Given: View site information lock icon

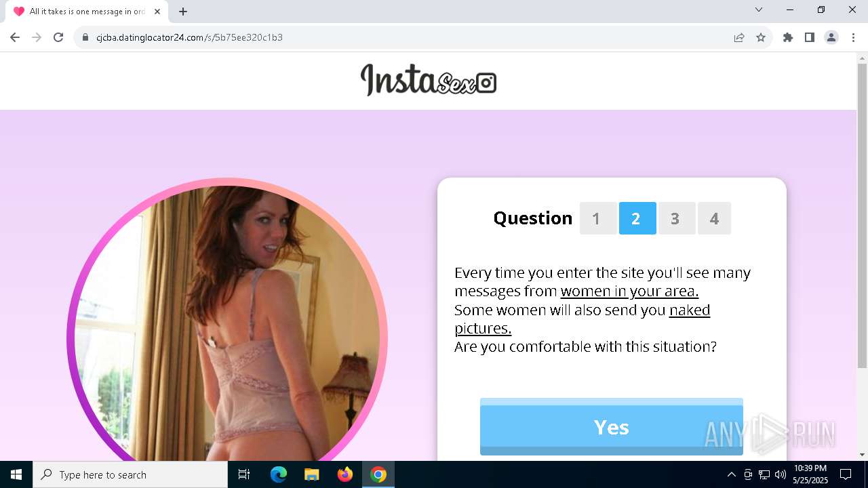Looking at the screenshot, I should [85, 37].
